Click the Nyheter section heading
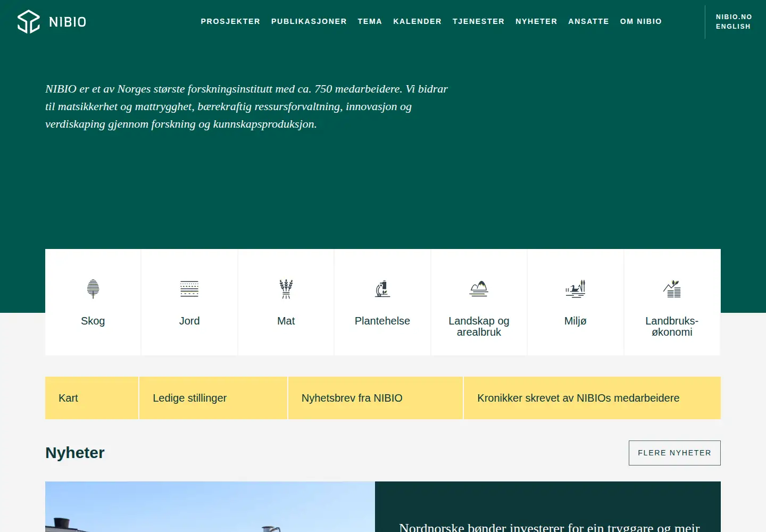The image size is (766, 532). (x=75, y=453)
